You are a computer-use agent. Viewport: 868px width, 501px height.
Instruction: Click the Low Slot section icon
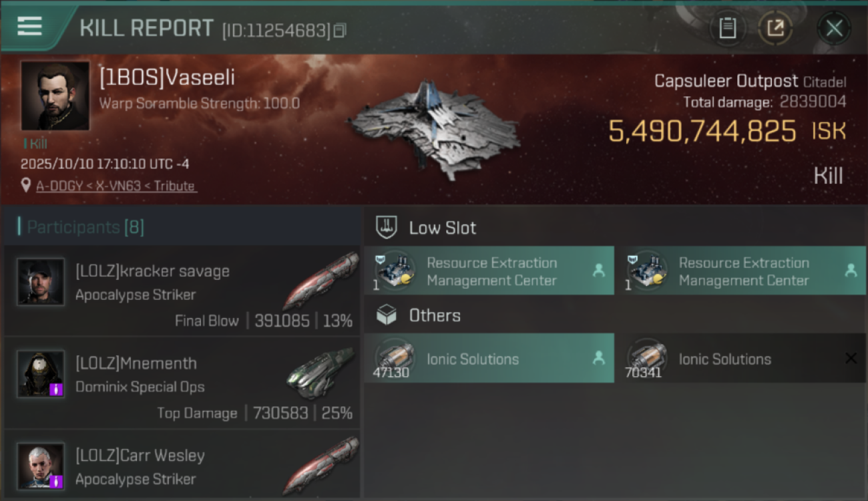coord(387,227)
